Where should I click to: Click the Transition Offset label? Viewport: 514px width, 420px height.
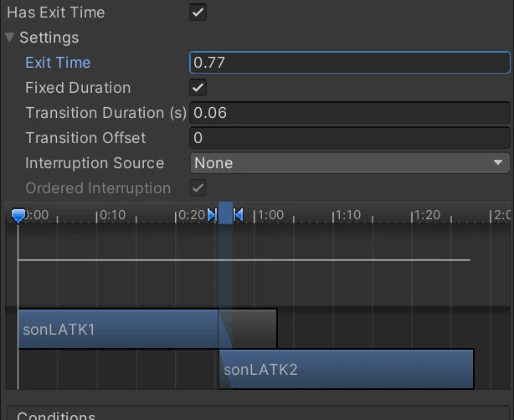coord(85,138)
